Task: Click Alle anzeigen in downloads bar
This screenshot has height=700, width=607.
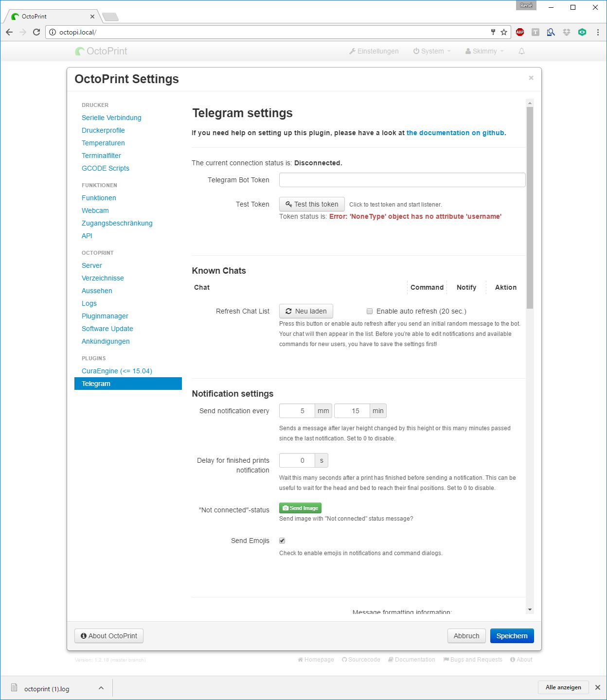Action: pos(563,687)
